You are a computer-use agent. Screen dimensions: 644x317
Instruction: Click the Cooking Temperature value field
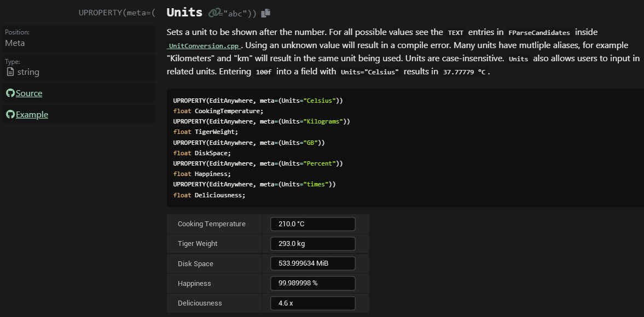coord(312,224)
